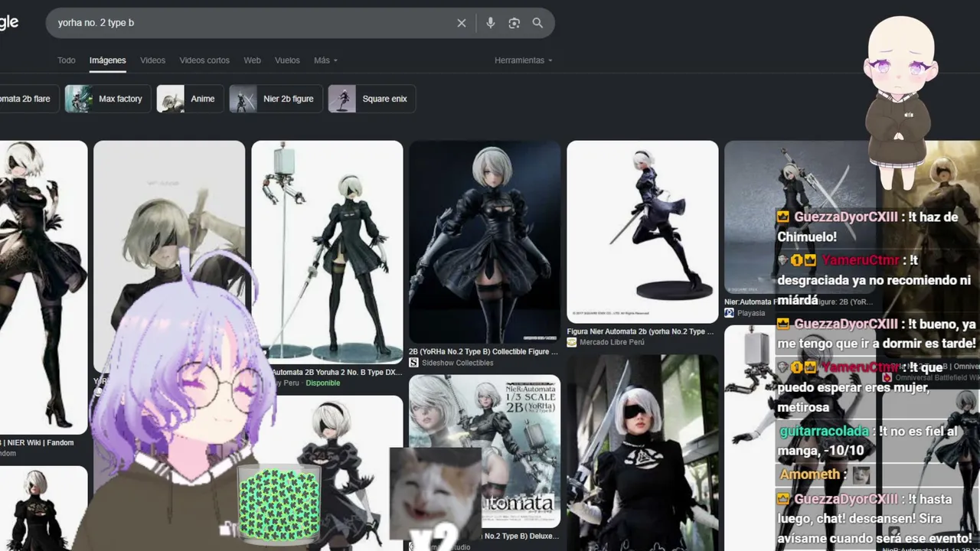Switch to the Web results tab
980x551 pixels.
(x=252, y=60)
